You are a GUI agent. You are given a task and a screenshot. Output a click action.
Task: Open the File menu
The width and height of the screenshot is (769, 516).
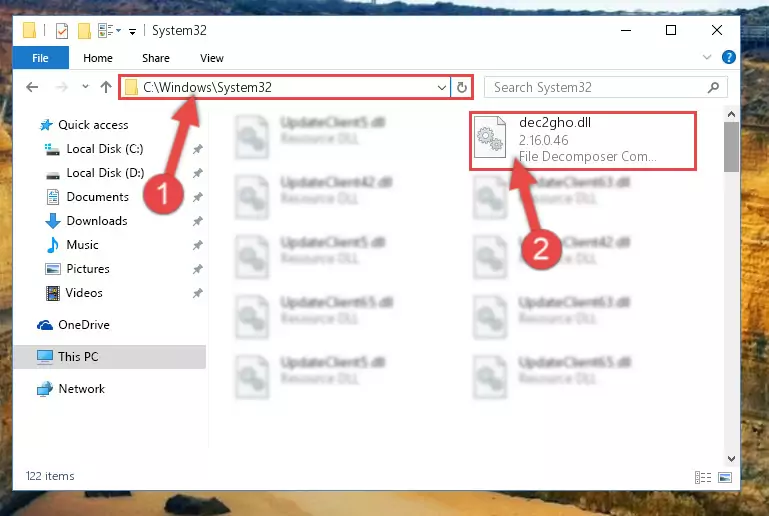[41, 58]
